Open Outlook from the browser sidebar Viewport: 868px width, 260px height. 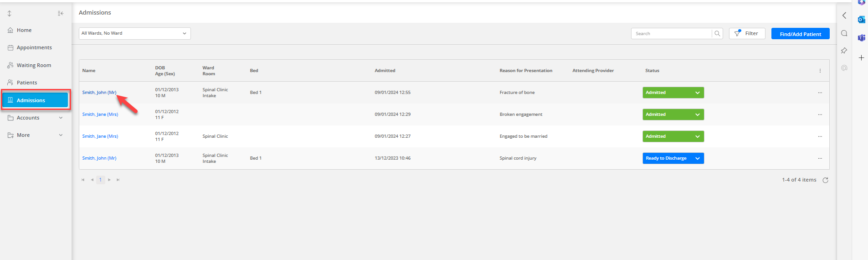point(861,20)
